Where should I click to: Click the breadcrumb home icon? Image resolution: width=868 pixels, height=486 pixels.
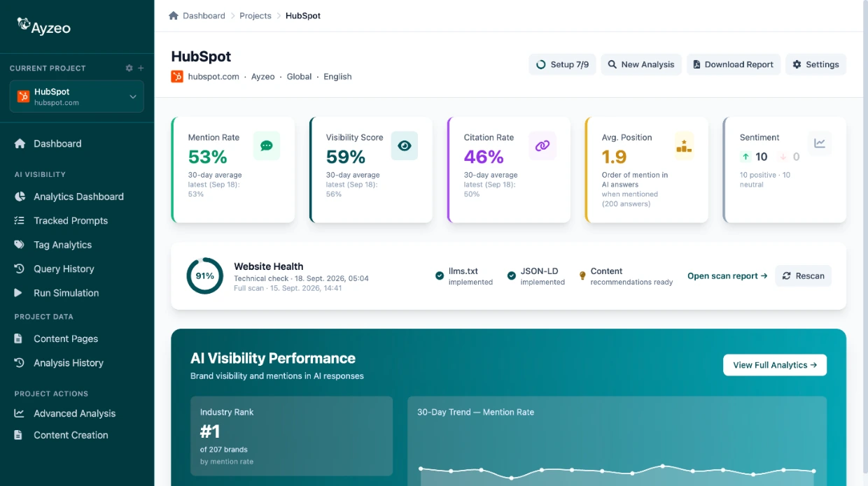(174, 15)
